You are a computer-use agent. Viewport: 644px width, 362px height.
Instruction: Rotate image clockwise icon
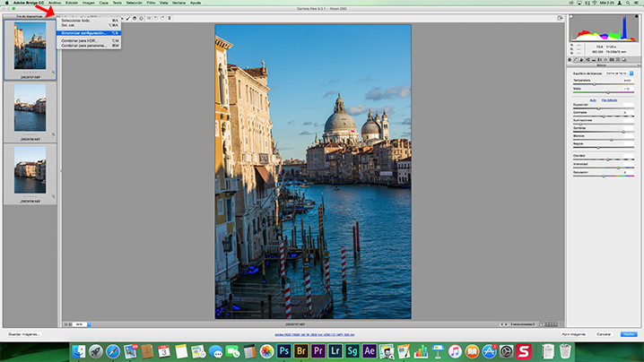(162, 18)
